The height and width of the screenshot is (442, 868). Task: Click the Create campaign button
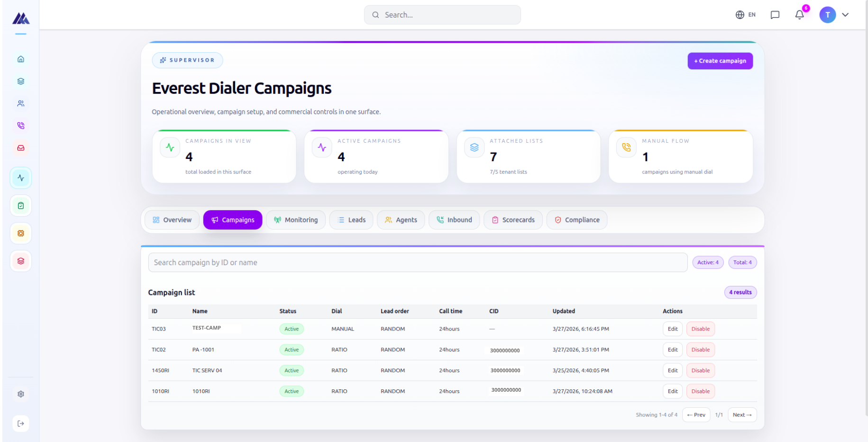(720, 61)
